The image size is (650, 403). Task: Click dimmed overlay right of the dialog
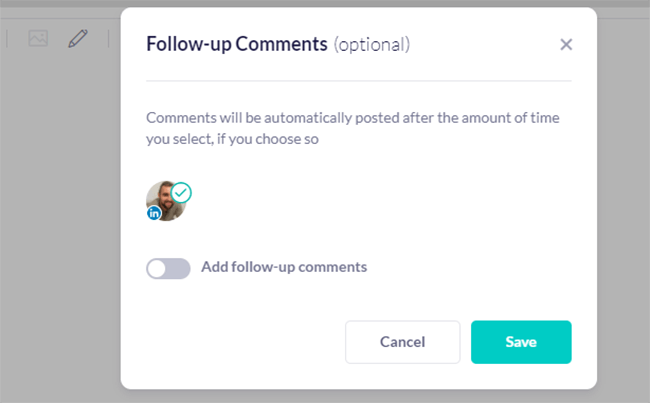click(x=623, y=220)
